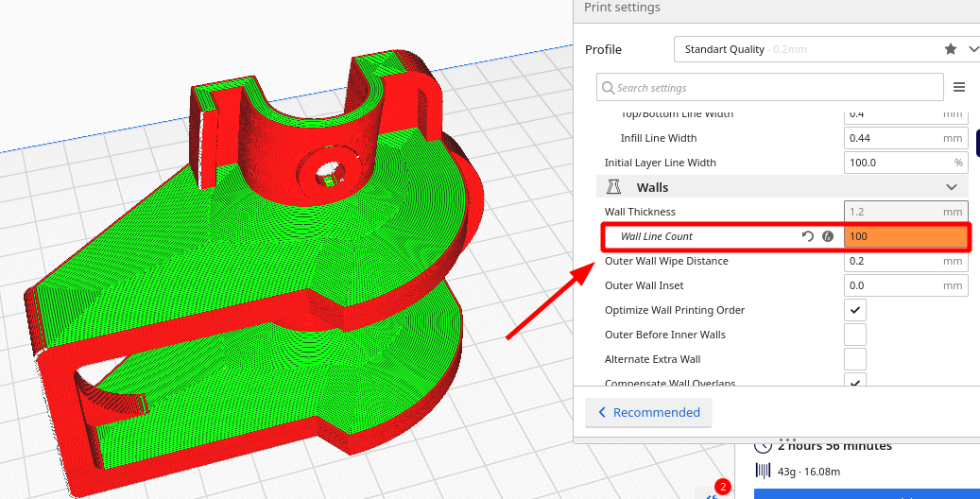Screen dimensions: 980x499
Task: Click the Infill Line Width label
Action: 658,138
